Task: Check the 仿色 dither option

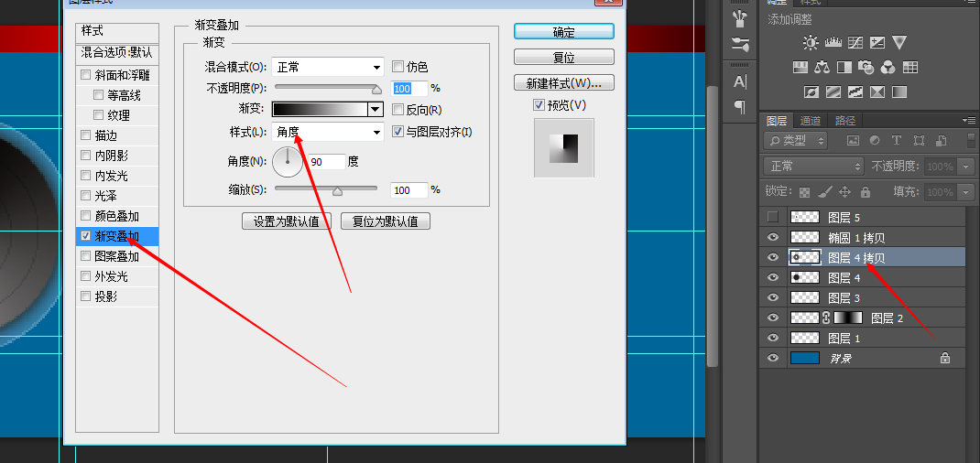Action: point(397,66)
